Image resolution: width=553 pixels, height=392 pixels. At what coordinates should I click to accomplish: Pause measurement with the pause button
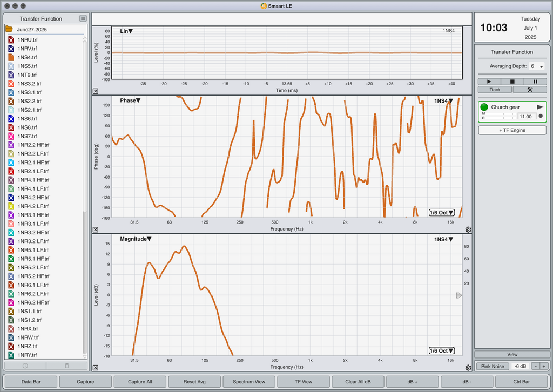point(535,82)
